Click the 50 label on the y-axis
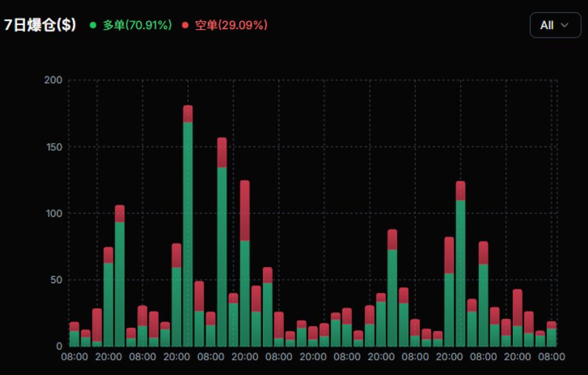The width and height of the screenshot is (588, 375). pyautogui.click(x=55, y=280)
